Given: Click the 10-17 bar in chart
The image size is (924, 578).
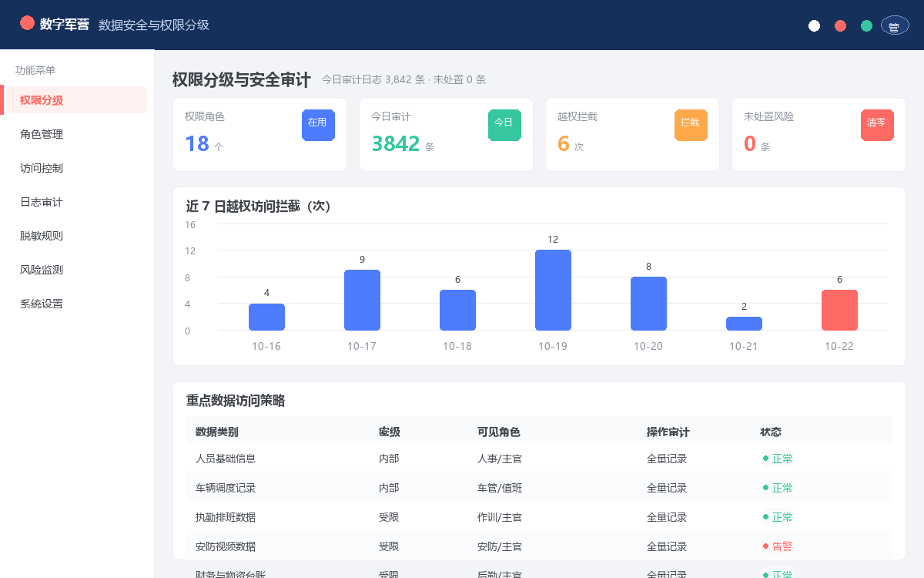Looking at the screenshot, I should (x=362, y=300).
